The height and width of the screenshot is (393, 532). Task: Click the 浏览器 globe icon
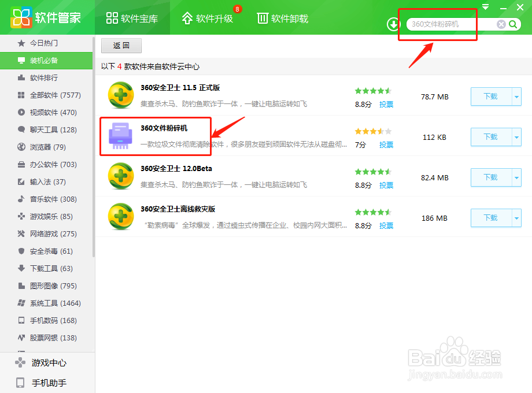point(21,147)
